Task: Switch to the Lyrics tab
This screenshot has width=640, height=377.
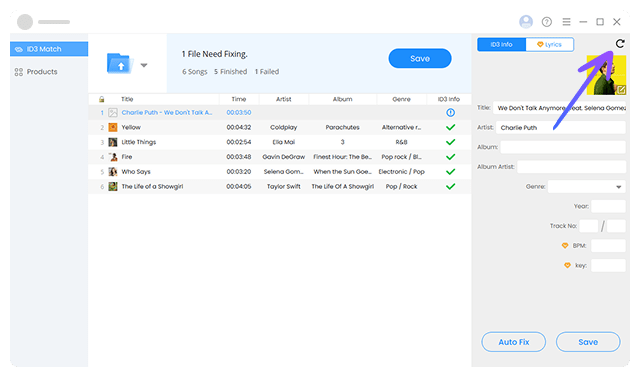Action: tap(549, 44)
